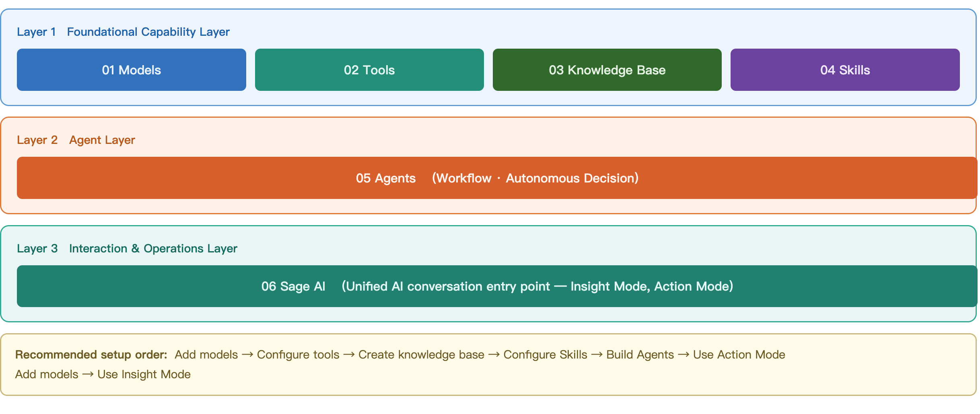Select the 02 Tools block
Screen dimensions: 980x414
click(x=369, y=70)
